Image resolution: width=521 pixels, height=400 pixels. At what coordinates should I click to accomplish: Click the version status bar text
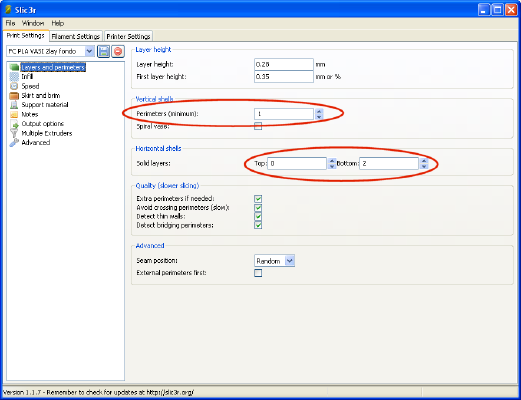(x=98, y=392)
